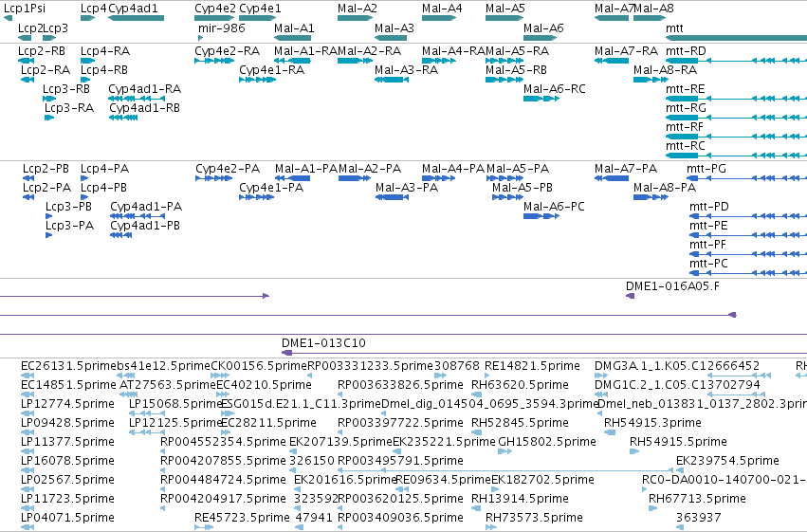Image resolution: width=807 pixels, height=532 pixels.
Task: Click the mtt-RG transcript label
Action: 686,108
